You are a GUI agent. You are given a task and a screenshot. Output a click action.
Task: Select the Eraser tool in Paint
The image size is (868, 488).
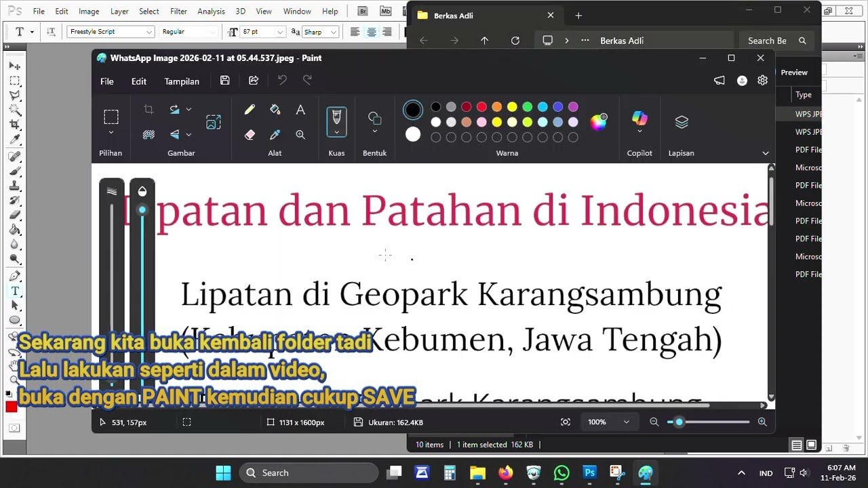click(250, 135)
